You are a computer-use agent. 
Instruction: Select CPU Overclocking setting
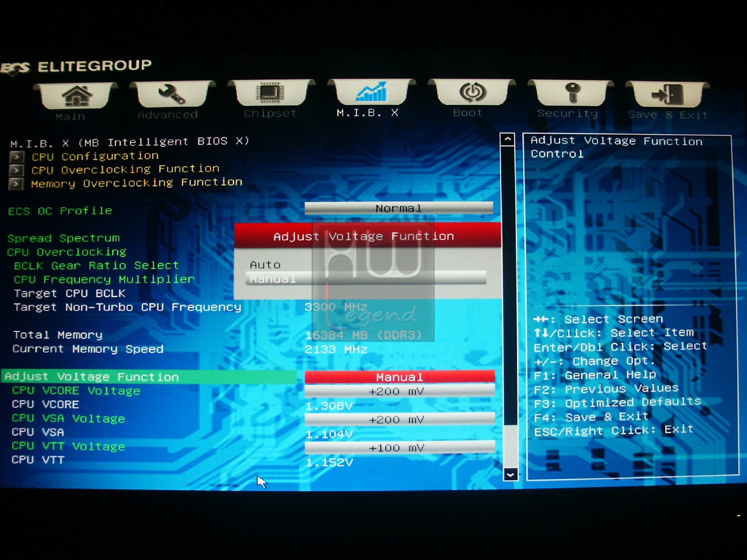click(x=67, y=252)
